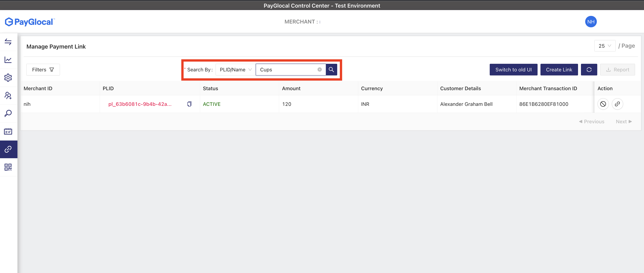Open the QR code sidebar icon
Image resolution: width=644 pixels, height=273 pixels.
pos(8,167)
